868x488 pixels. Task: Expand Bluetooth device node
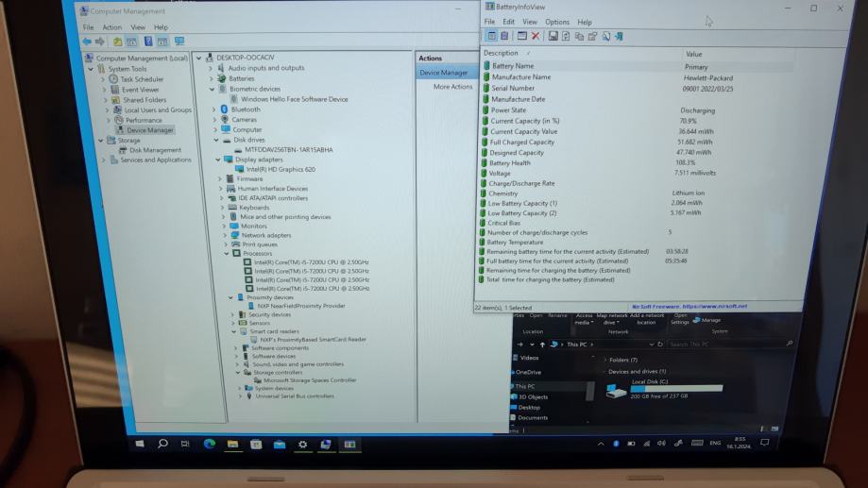click(213, 109)
